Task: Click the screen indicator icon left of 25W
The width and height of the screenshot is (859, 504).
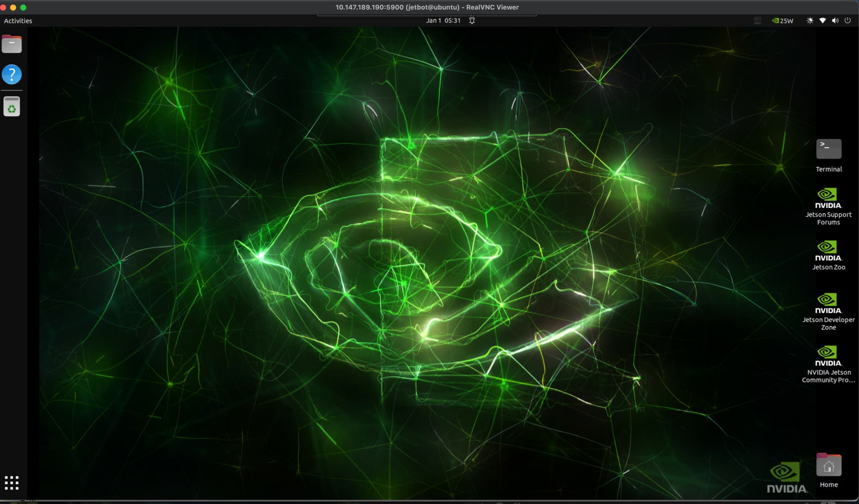Action: pos(757,21)
